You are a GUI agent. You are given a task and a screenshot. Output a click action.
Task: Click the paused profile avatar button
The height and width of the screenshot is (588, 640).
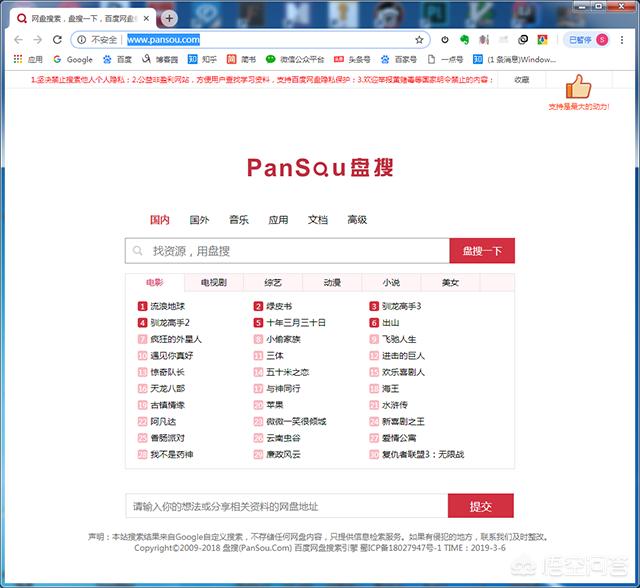coord(588,40)
